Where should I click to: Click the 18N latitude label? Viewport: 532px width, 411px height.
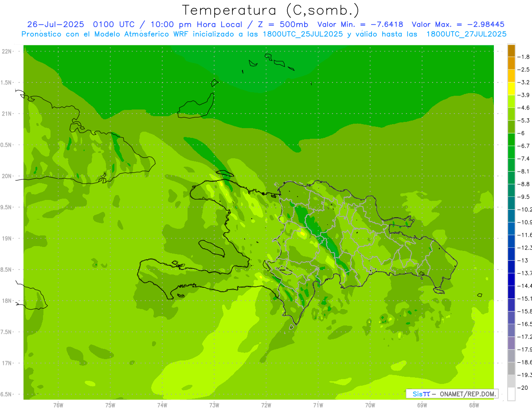click(7, 301)
